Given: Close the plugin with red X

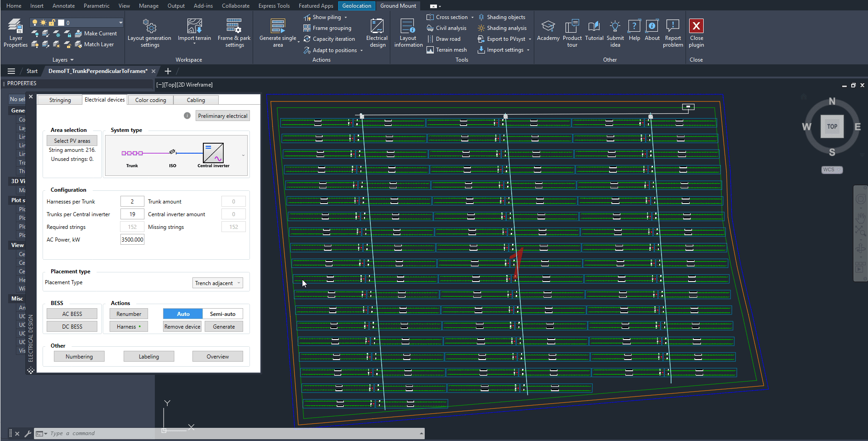Looking at the screenshot, I should coord(696,26).
